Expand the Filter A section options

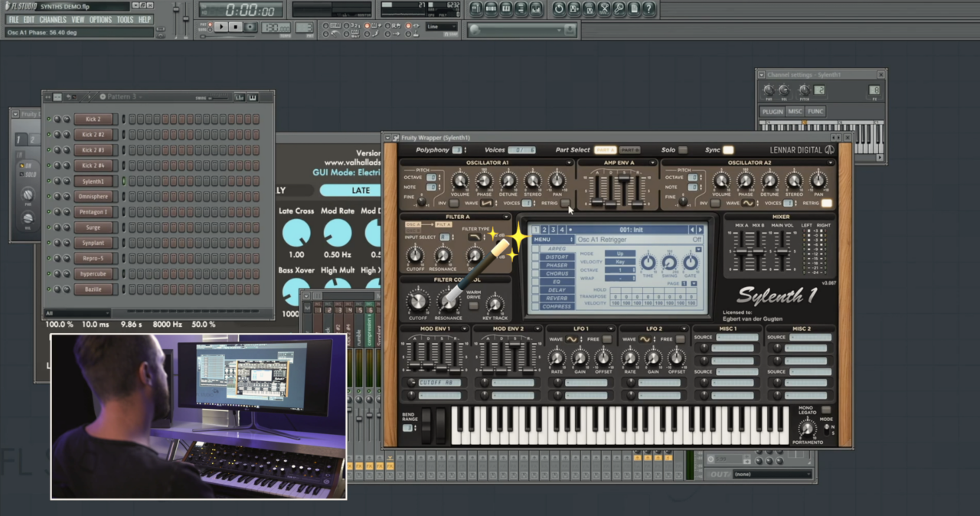[506, 217]
